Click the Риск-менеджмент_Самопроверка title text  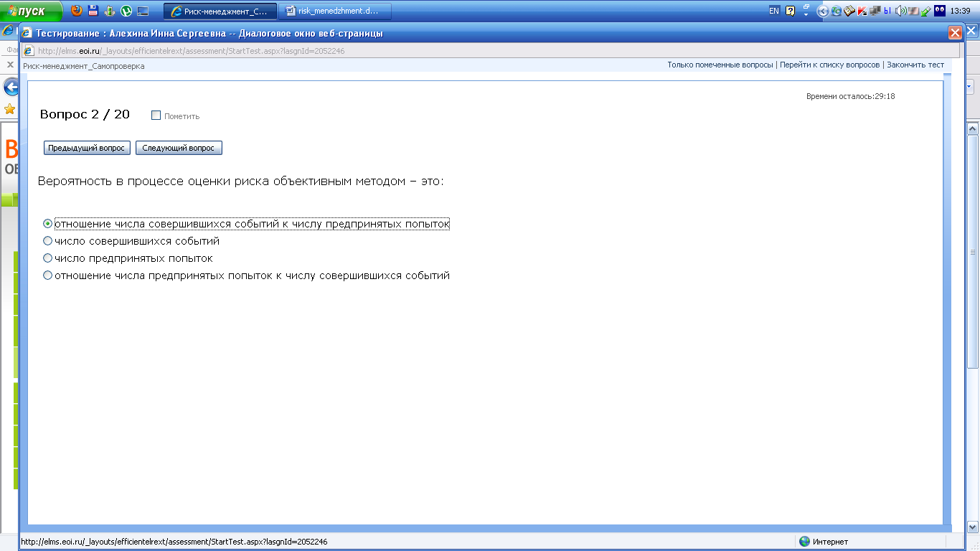click(83, 66)
